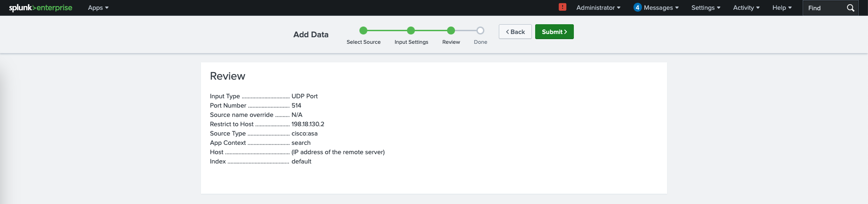Click the Select Source step circle
The height and width of the screenshot is (204, 868).
click(364, 31)
